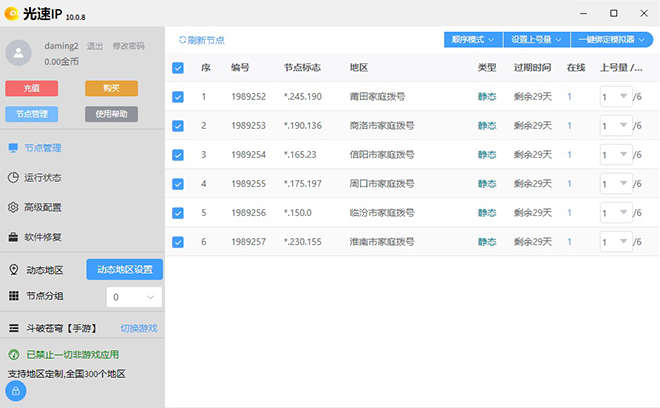Uncheck the checkbox for node 1989255
The height and width of the screenshot is (408, 660).
(178, 184)
